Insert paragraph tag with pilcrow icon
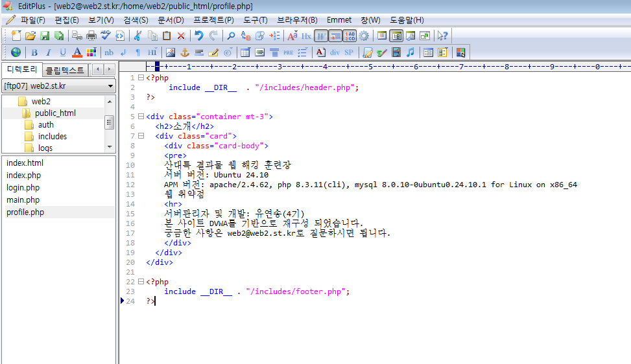Viewport: 631px width, 364px height. pos(137,52)
